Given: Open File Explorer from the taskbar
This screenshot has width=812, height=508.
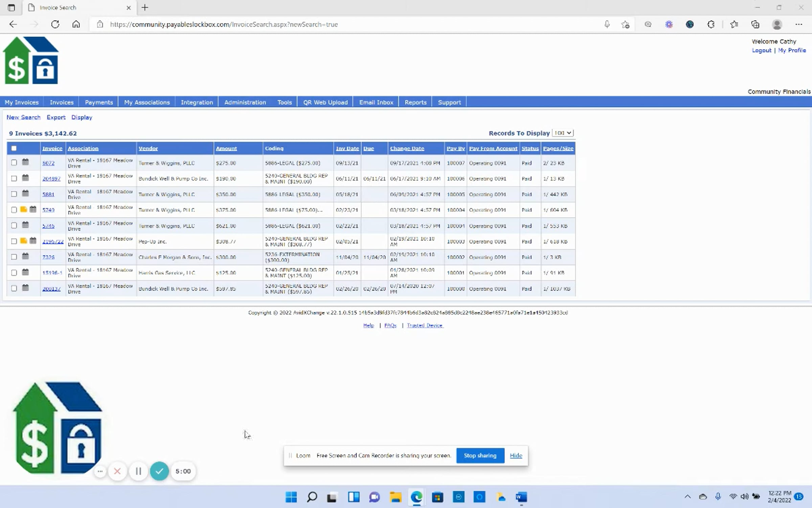Looking at the screenshot, I should tap(396, 497).
